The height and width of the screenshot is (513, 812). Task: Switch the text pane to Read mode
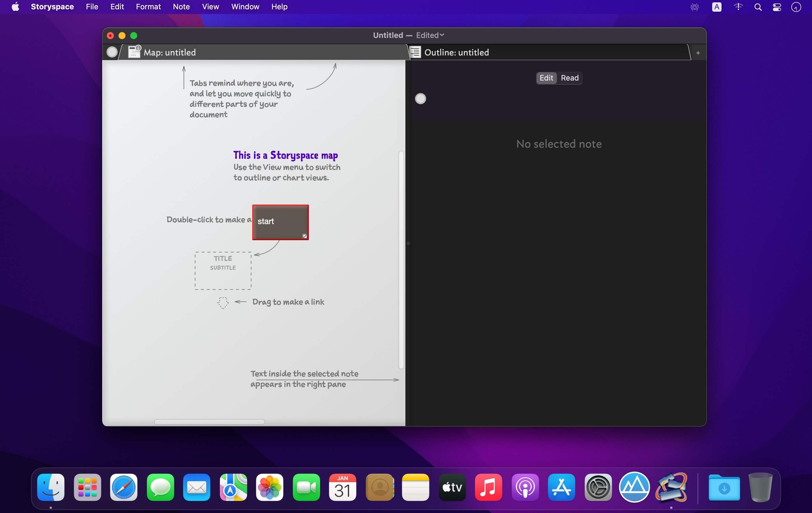pyautogui.click(x=569, y=78)
